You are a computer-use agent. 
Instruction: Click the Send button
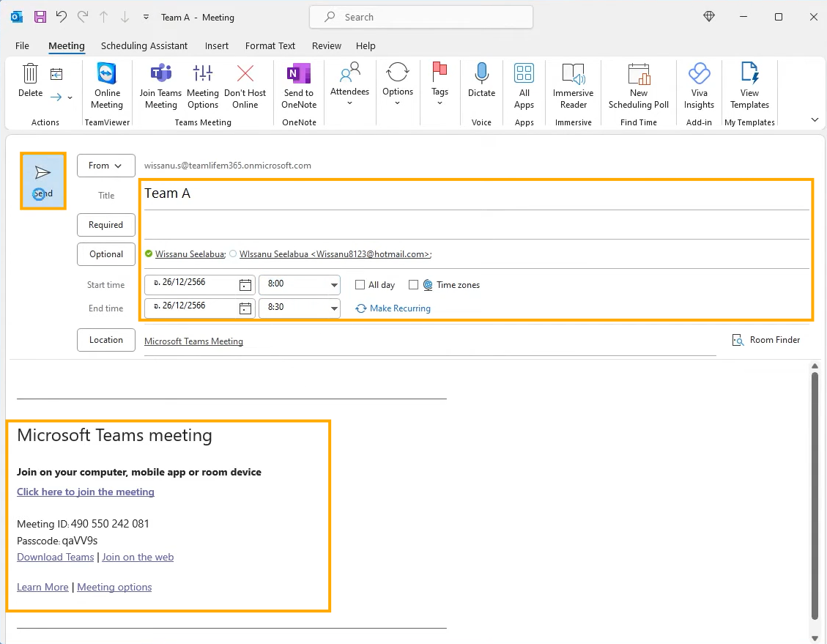[42, 181]
